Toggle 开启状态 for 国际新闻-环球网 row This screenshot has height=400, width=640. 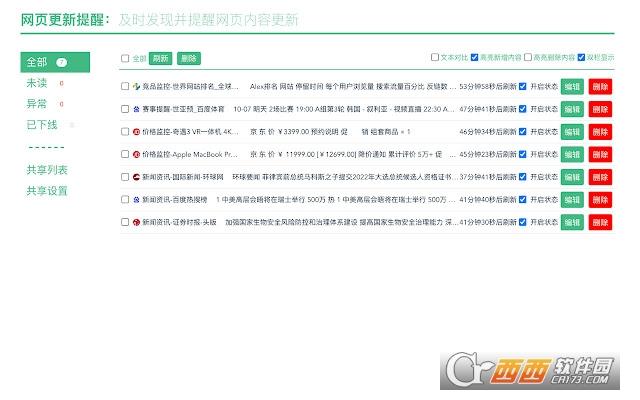click(x=522, y=177)
